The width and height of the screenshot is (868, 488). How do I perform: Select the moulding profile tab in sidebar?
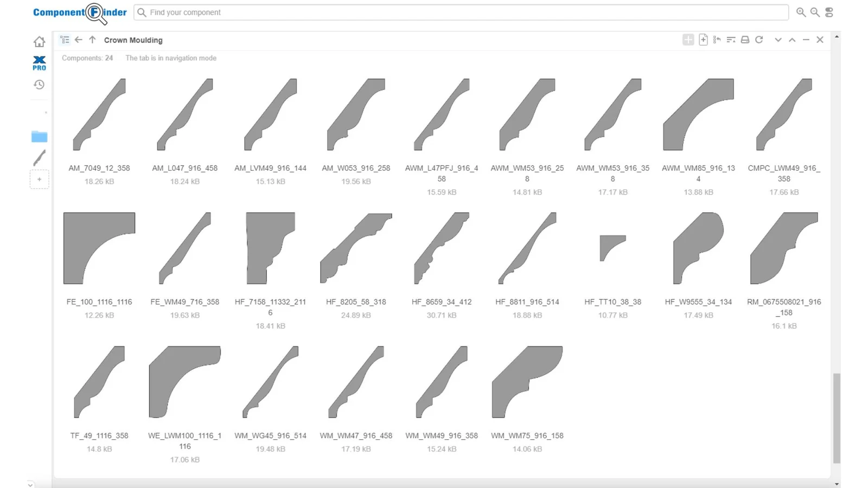click(x=39, y=158)
